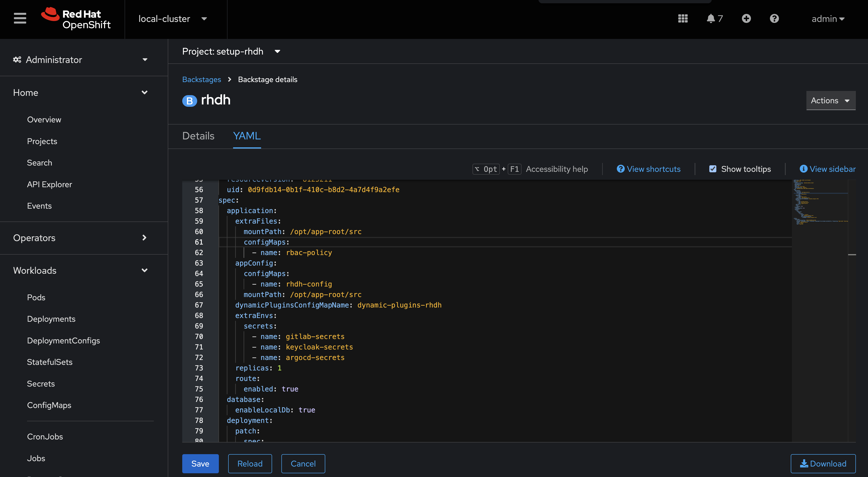This screenshot has width=868, height=477.
Task: Cancel the YAML edits
Action: click(x=303, y=463)
